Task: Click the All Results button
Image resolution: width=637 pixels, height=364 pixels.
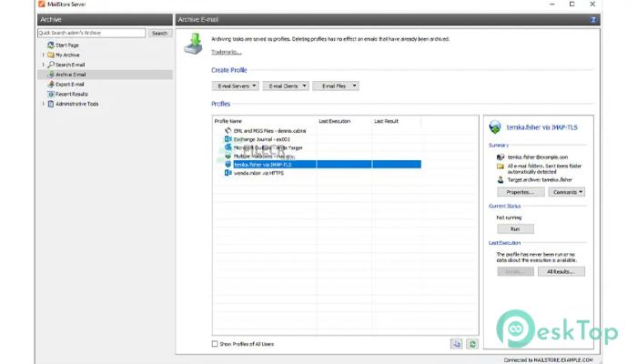Action: tap(561, 271)
